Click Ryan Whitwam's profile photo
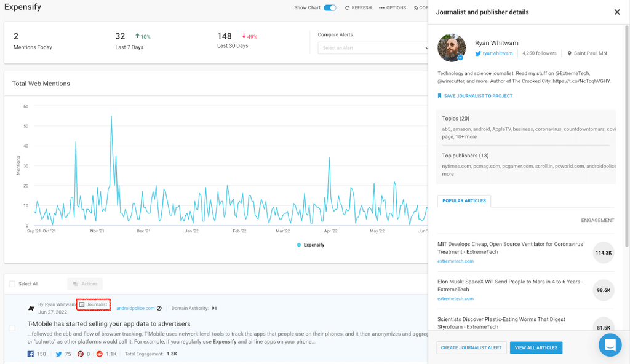Image resolution: width=630 pixels, height=364 pixels. tap(452, 48)
